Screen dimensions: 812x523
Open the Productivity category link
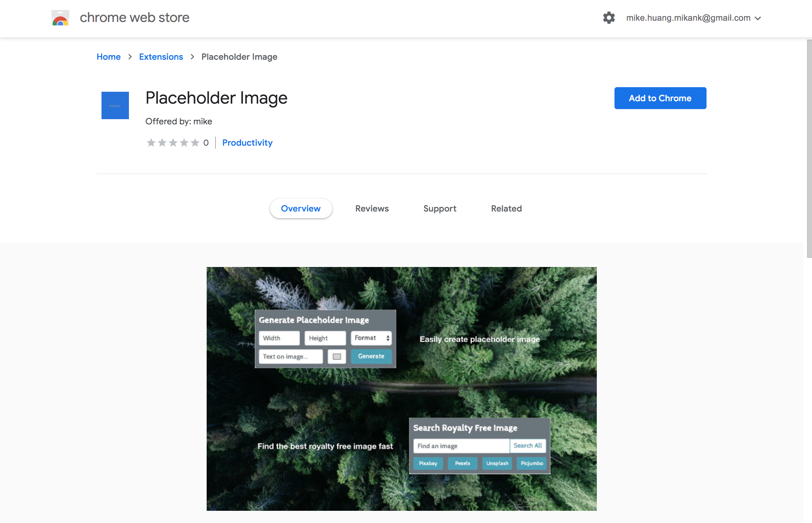coord(247,143)
